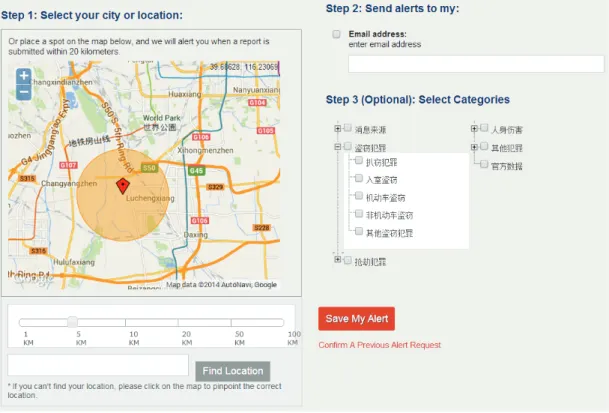
Task: Click the 抢劫犯罪 label text
Action: pos(370,261)
